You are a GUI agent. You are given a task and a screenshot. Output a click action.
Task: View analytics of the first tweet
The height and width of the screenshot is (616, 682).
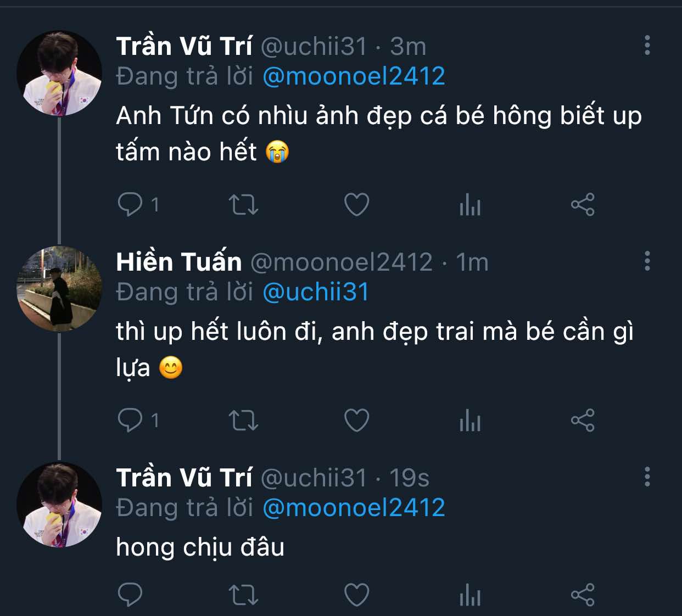[470, 205]
